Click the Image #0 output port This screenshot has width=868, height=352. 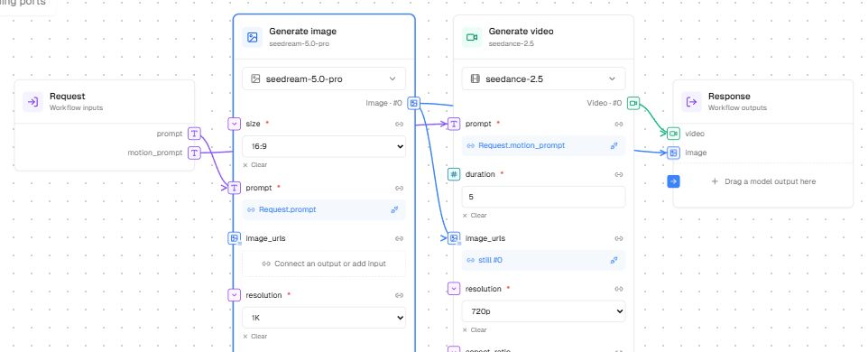click(414, 103)
